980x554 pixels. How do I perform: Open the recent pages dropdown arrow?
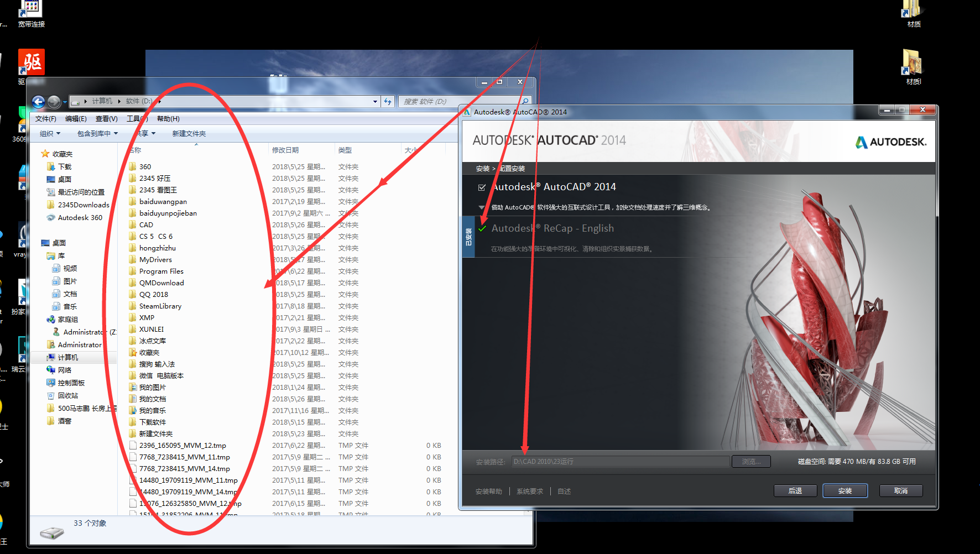65,102
